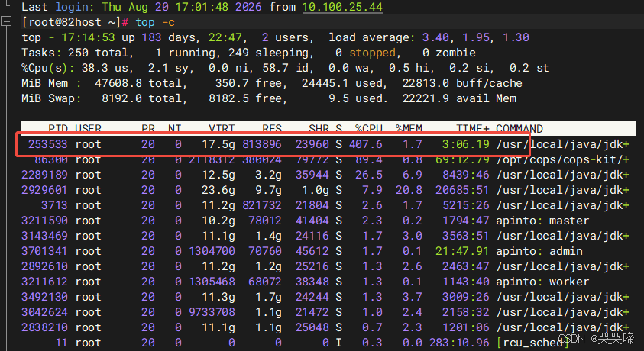Select the '47608.8 total' memory value
The width and height of the screenshot is (644, 351).
pyautogui.click(x=138, y=83)
